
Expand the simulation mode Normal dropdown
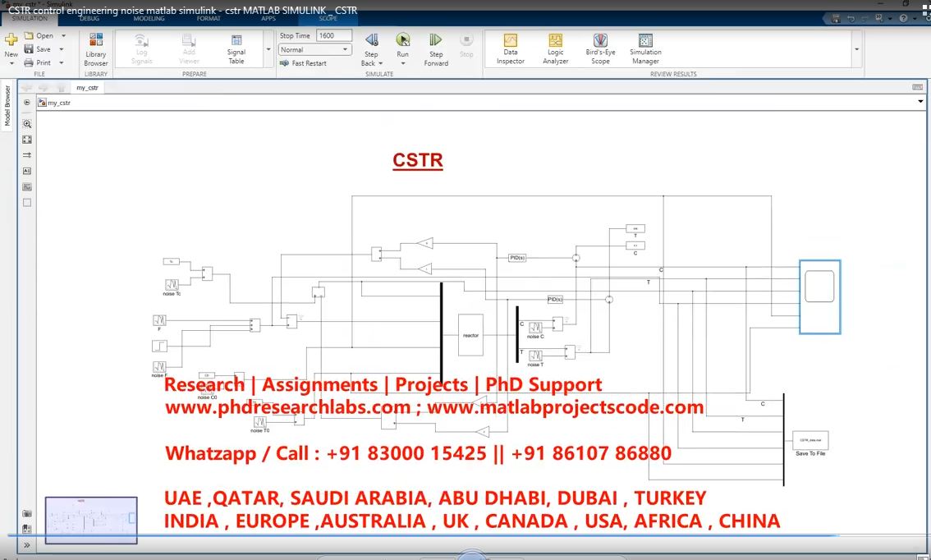315,49
